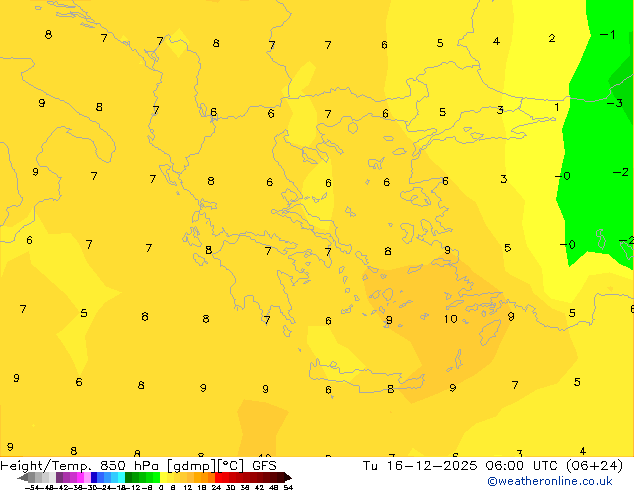Image resolution: width=634 pixels, height=490 pixels.
Task: Click the gray arrow starting the color scale
Action: click(x=23, y=478)
